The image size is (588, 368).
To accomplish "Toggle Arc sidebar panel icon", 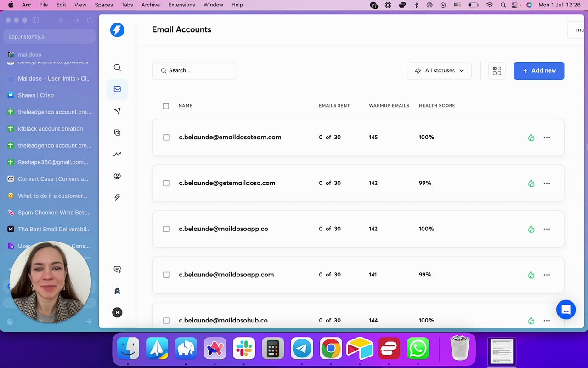I will tap(35, 20).
